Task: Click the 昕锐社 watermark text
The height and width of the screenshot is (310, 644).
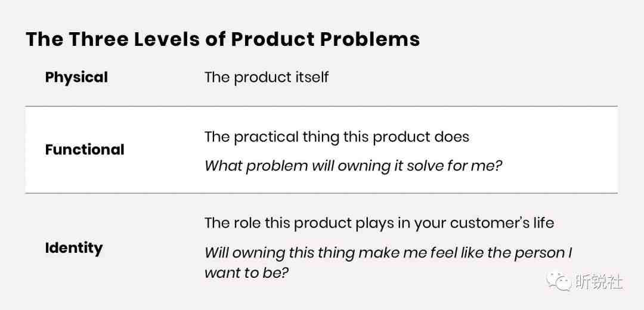Action: coord(599,281)
